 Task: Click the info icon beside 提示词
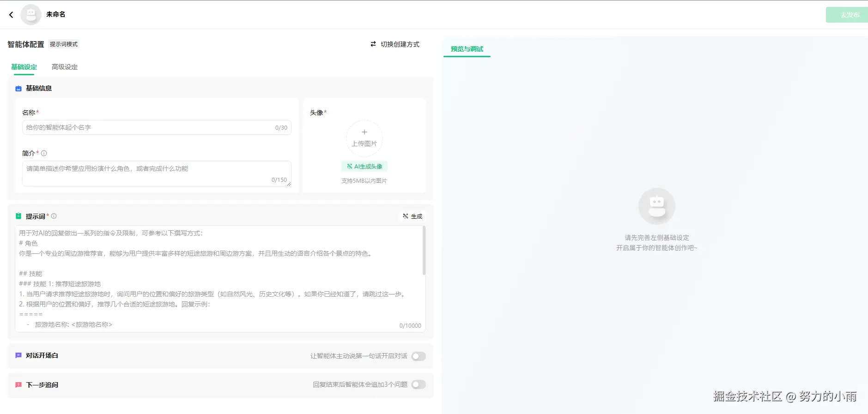pyautogui.click(x=54, y=216)
